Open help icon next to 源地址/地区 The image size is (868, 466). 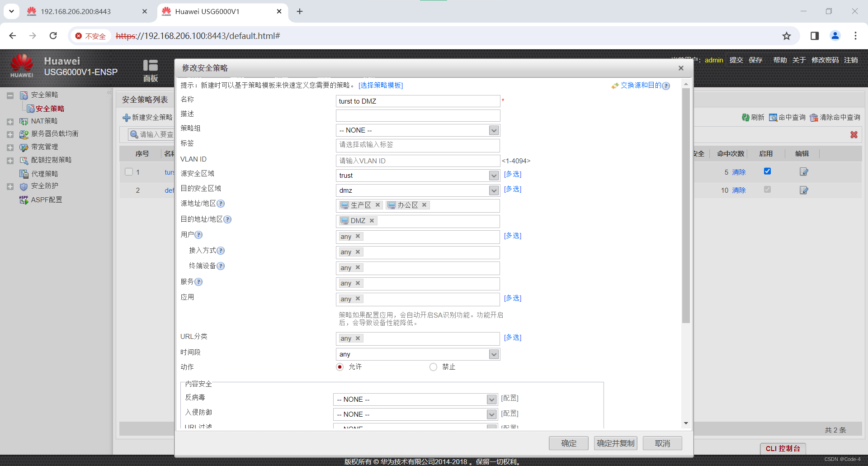(x=221, y=204)
